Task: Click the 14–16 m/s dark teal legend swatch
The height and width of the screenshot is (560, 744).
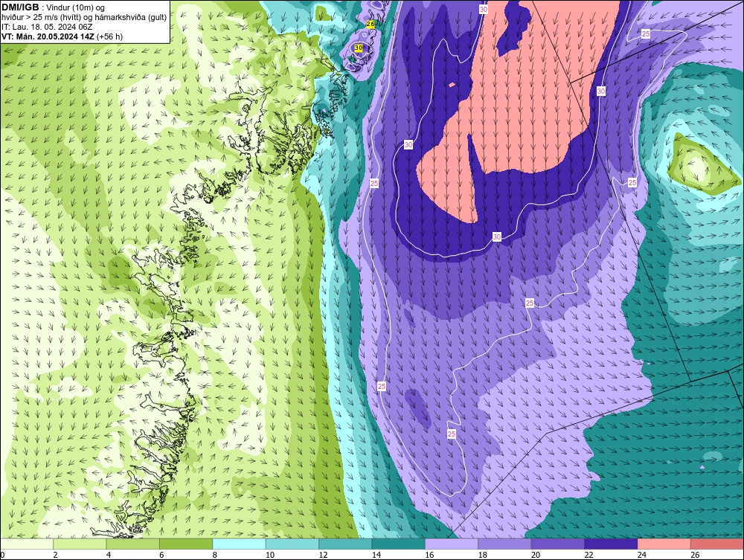Action: (x=399, y=544)
